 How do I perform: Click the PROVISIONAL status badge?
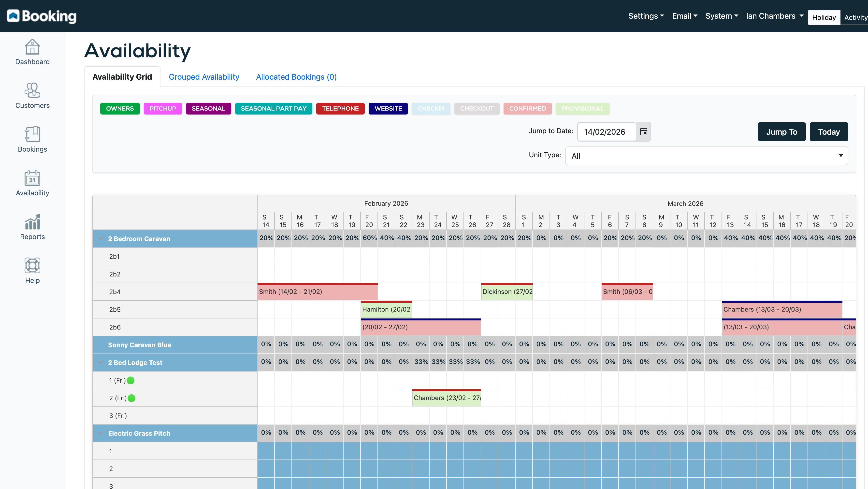(583, 109)
